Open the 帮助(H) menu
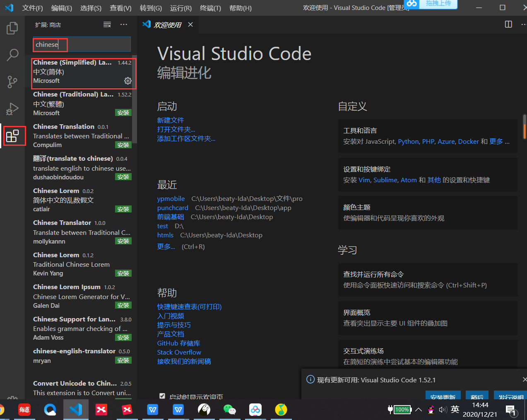This screenshot has width=527, height=420. coord(241,8)
